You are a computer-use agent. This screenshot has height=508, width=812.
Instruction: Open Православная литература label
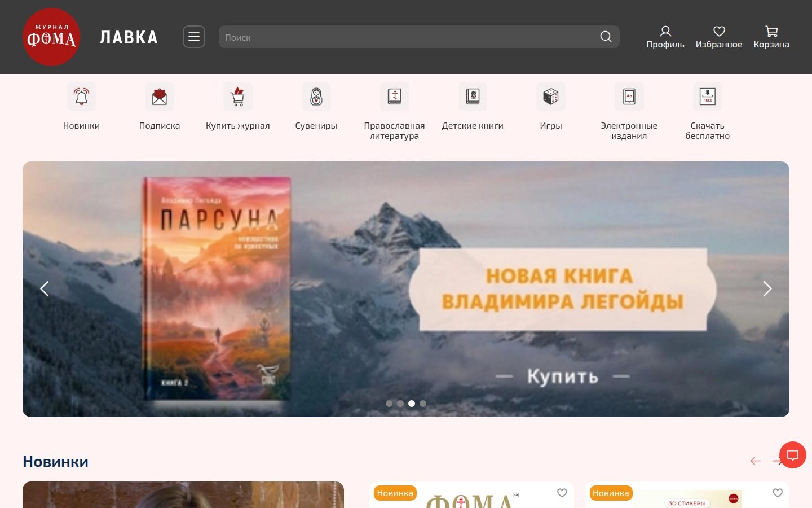(394, 131)
